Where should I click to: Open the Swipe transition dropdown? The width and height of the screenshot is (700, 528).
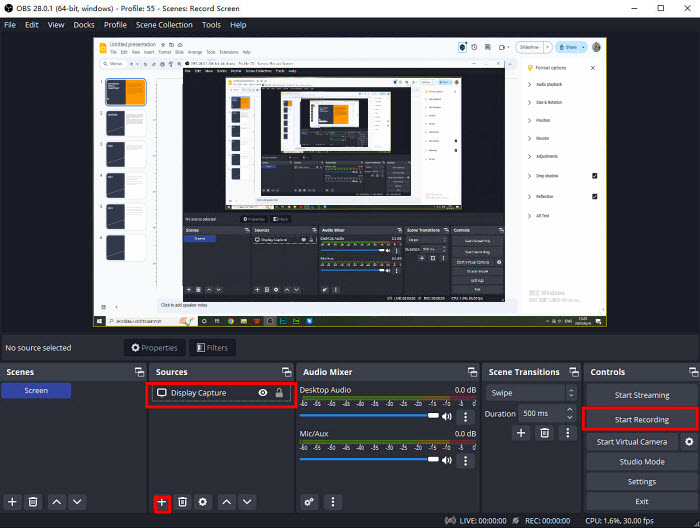tap(532, 393)
